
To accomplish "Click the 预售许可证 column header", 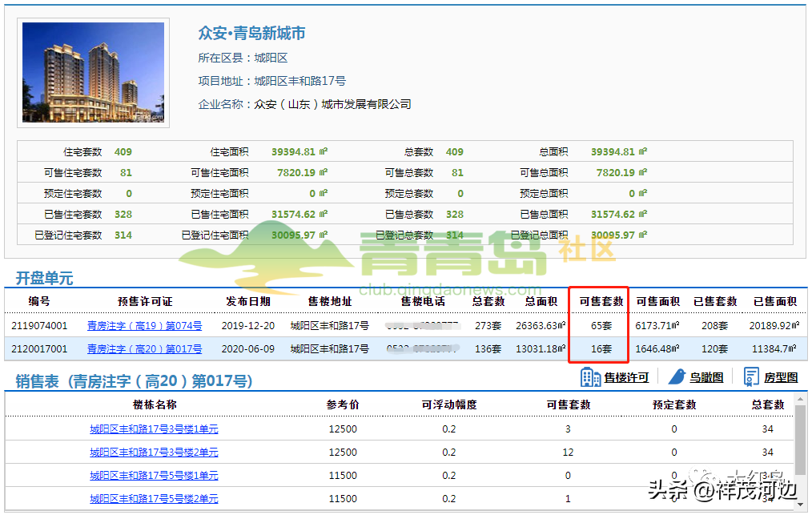I will coord(144,301).
